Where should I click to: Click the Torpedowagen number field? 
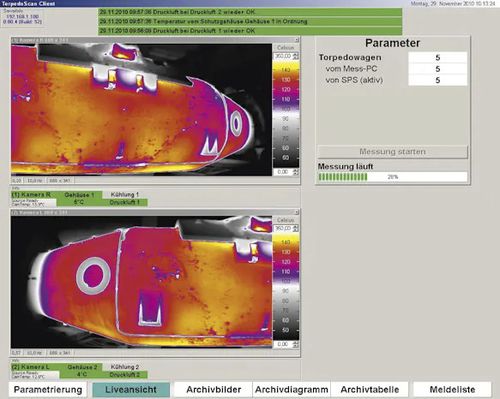(438, 57)
